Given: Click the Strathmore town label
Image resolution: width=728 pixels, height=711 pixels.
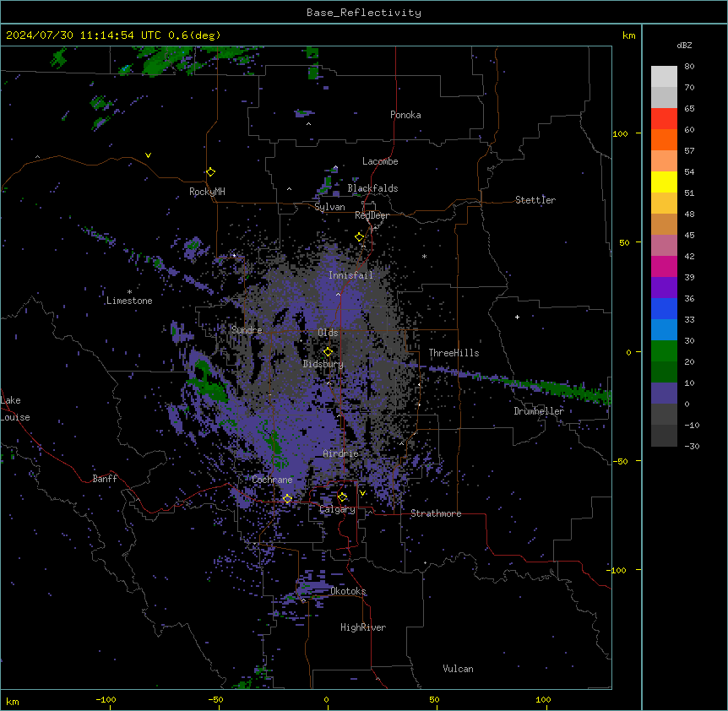Looking at the screenshot, I should tap(436, 513).
